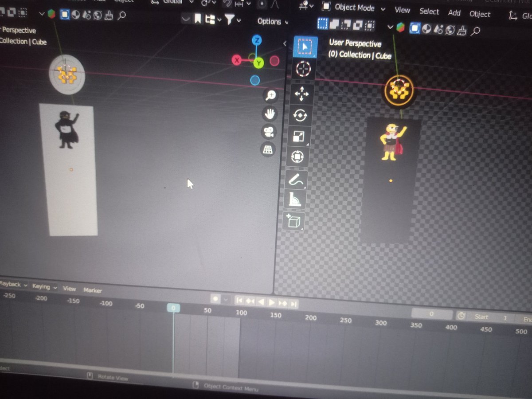Toggle proportional editing in the top header
Viewport: 532px width, 399px height.
(262, 4)
